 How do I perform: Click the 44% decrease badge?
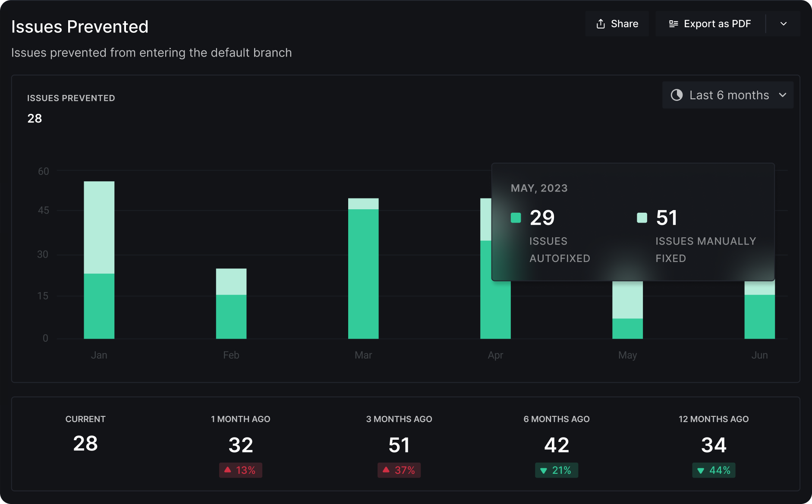714,470
